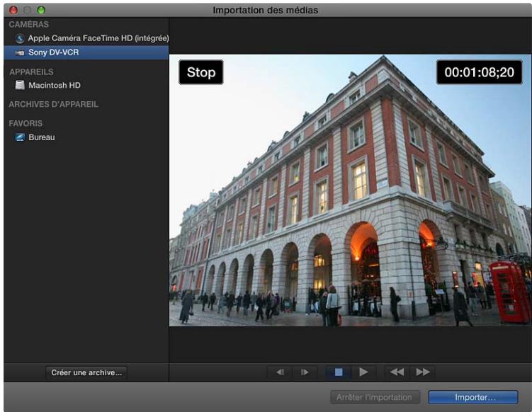Screen dimensions: 532x412
Task: Step forward one frame
Action: click(305, 372)
